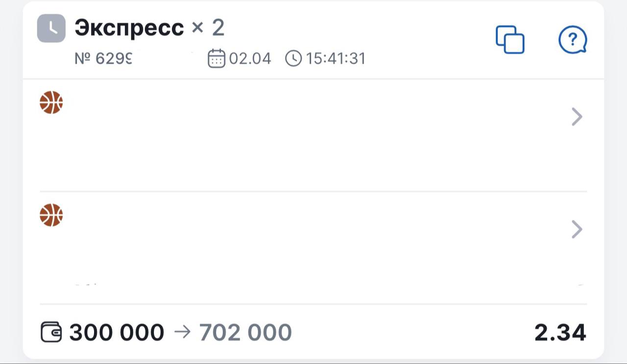Click the 02.04 date label
Screen dimensions: 627x364
coord(250,59)
